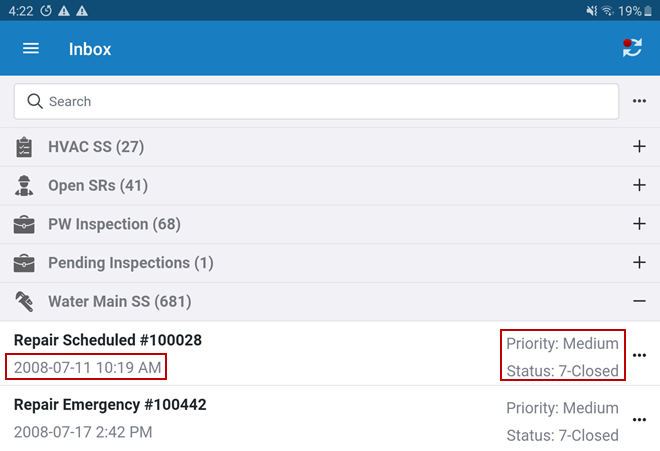Image resolution: width=660 pixels, height=451 pixels.
Task: Expand the Open SRs group
Action: tap(639, 186)
